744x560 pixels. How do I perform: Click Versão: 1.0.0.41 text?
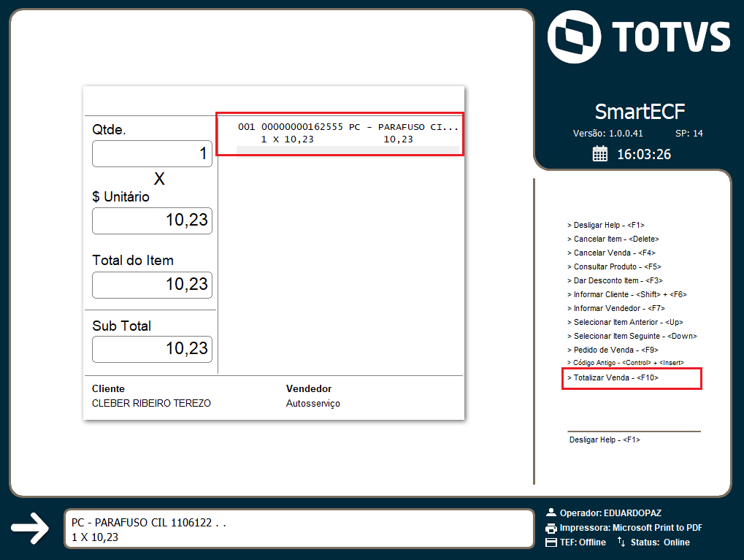pos(607,134)
